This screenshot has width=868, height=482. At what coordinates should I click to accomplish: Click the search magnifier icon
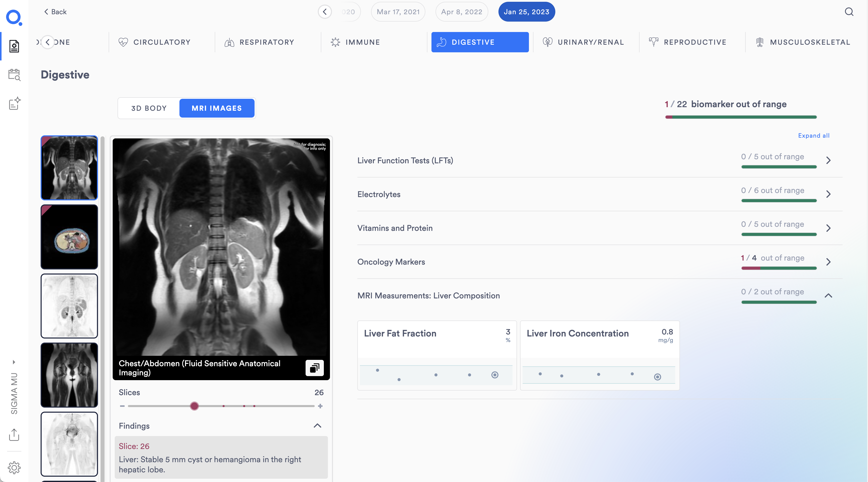point(849,12)
